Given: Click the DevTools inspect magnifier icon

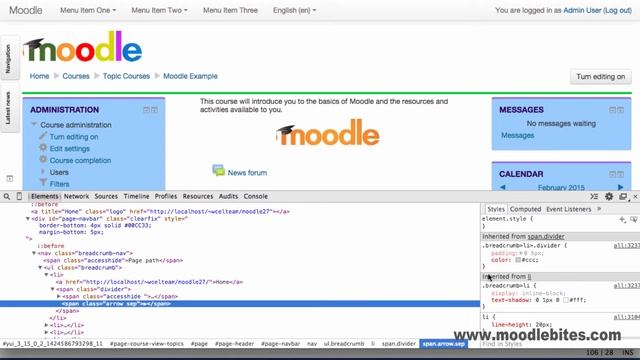Looking at the screenshot, I should 7,196.
